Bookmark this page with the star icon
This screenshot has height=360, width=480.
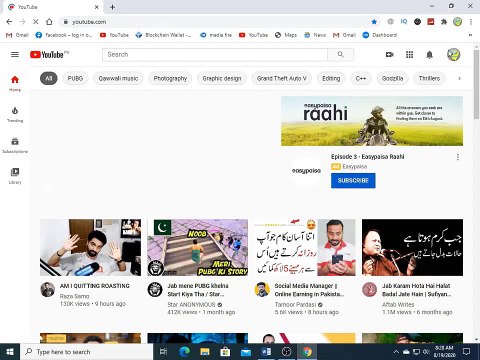374,22
